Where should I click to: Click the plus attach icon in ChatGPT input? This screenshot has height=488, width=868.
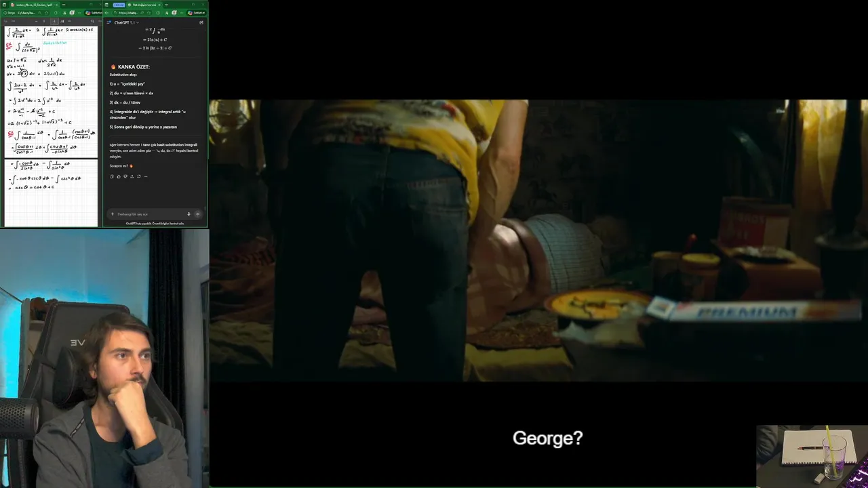(x=113, y=214)
